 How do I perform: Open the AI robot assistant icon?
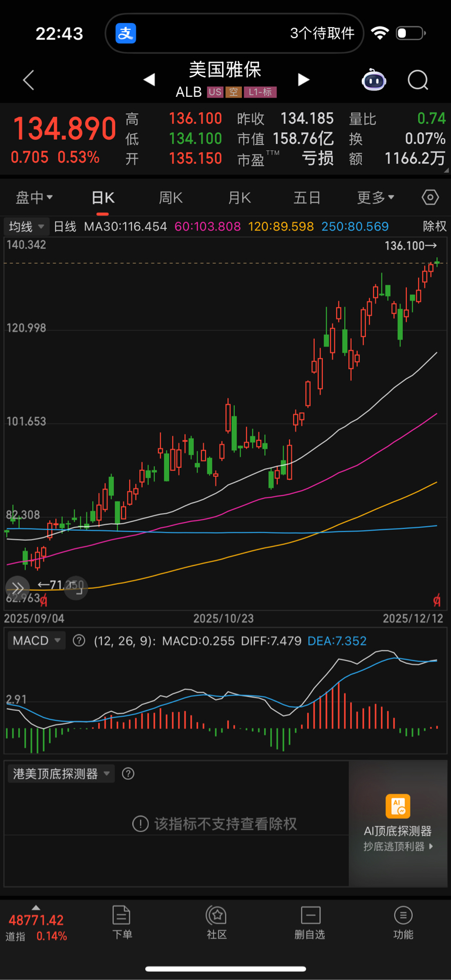(x=374, y=80)
